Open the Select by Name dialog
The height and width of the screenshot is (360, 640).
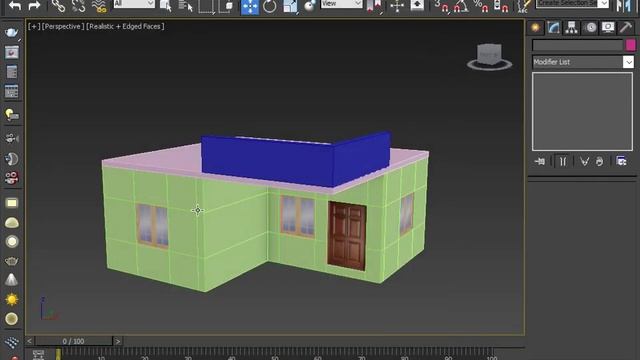[x=185, y=6]
